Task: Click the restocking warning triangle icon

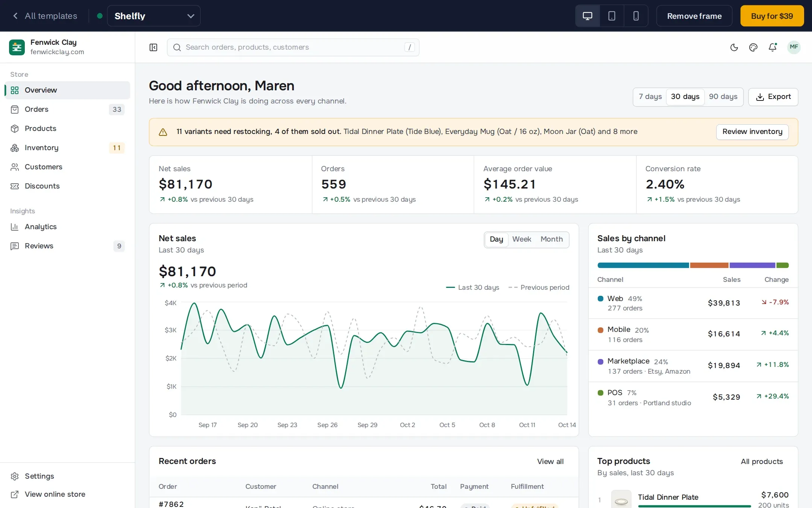Action: pyautogui.click(x=163, y=132)
